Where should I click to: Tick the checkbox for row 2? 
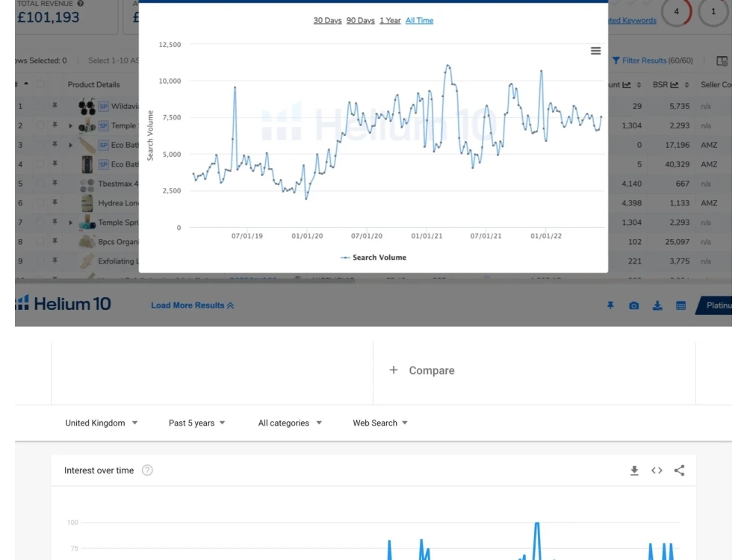point(40,125)
